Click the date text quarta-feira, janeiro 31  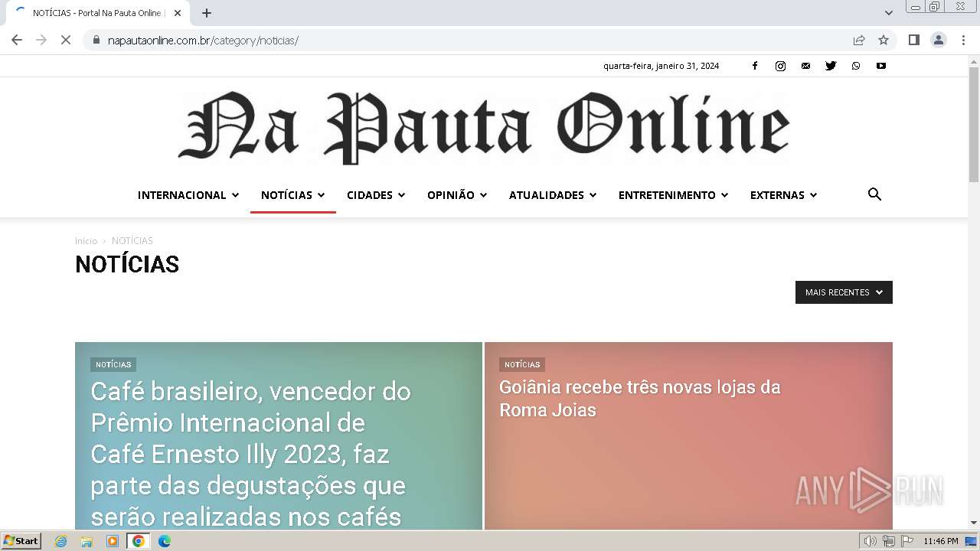point(661,66)
